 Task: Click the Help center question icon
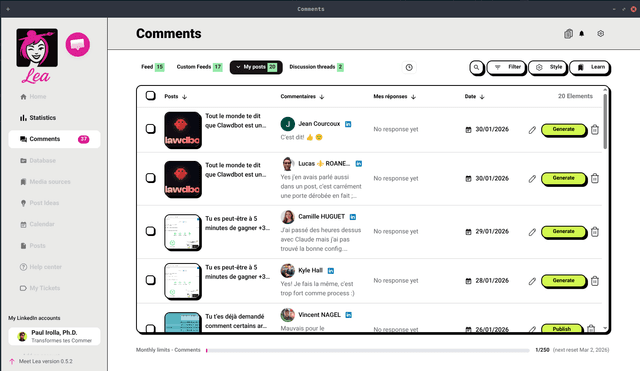pyautogui.click(x=23, y=267)
